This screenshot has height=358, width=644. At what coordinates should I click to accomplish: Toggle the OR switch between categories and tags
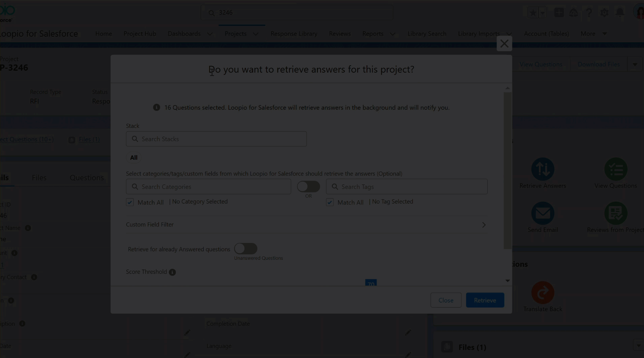click(x=309, y=186)
